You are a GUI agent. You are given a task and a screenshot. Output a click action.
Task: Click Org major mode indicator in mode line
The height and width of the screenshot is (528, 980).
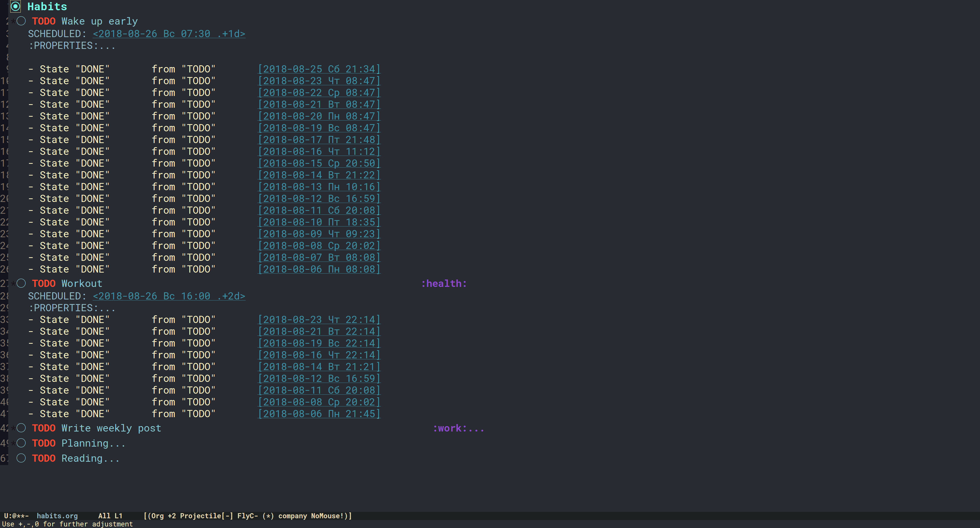click(158, 516)
